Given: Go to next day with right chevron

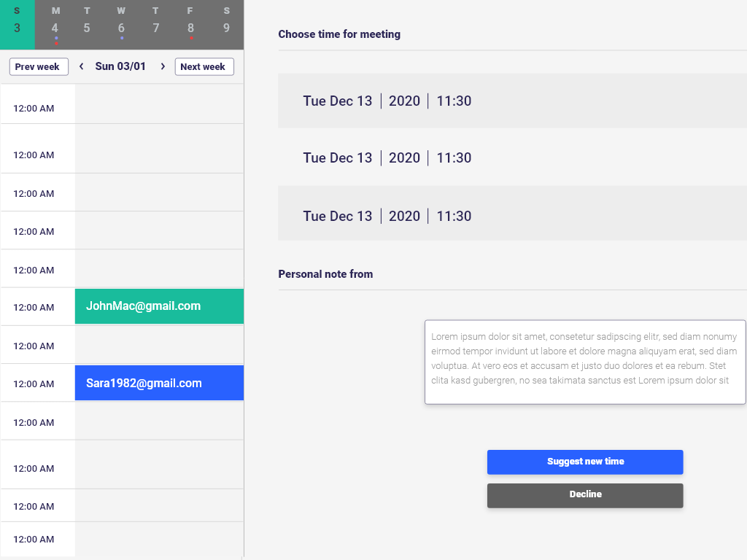Looking at the screenshot, I should pyautogui.click(x=163, y=66).
